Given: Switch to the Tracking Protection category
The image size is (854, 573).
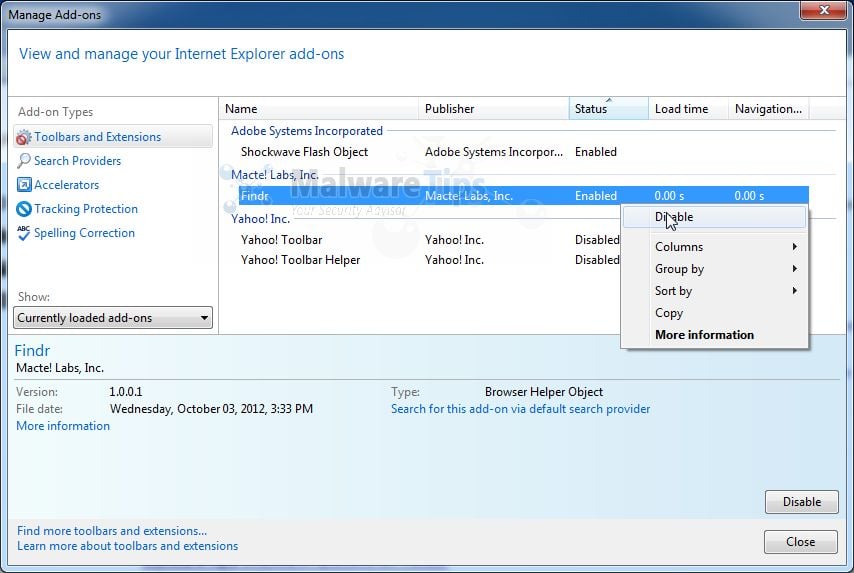Looking at the screenshot, I should pyautogui.click(x=86, y=209).
